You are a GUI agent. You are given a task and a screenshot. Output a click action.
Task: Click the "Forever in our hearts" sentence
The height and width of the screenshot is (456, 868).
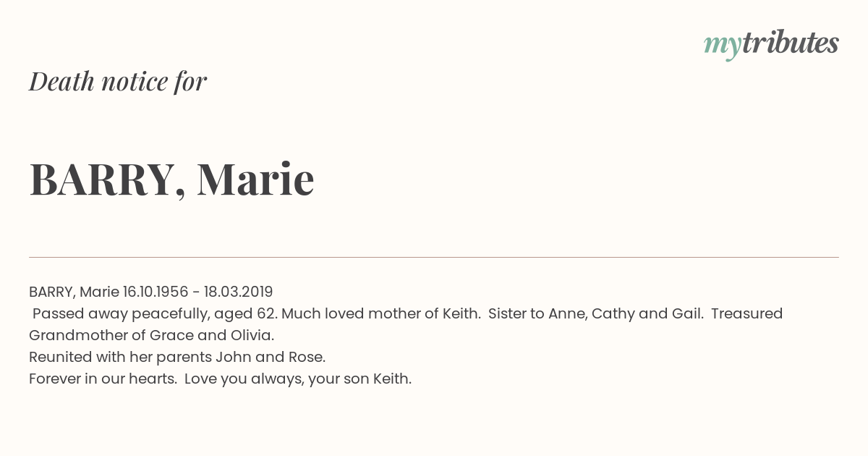103,379
